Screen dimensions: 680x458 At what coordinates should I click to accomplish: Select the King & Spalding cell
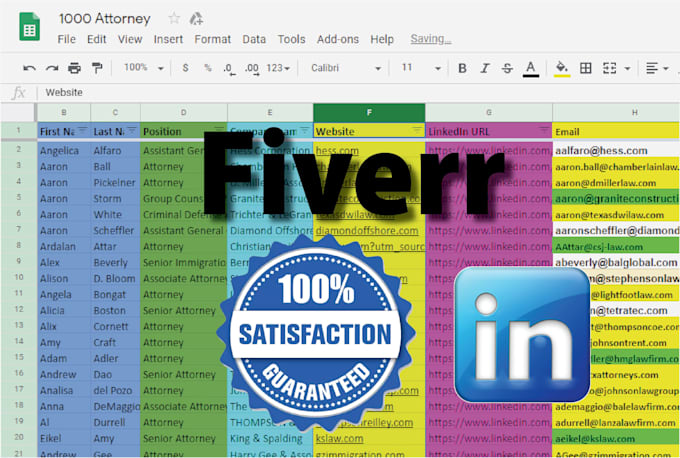coord(270,438)
